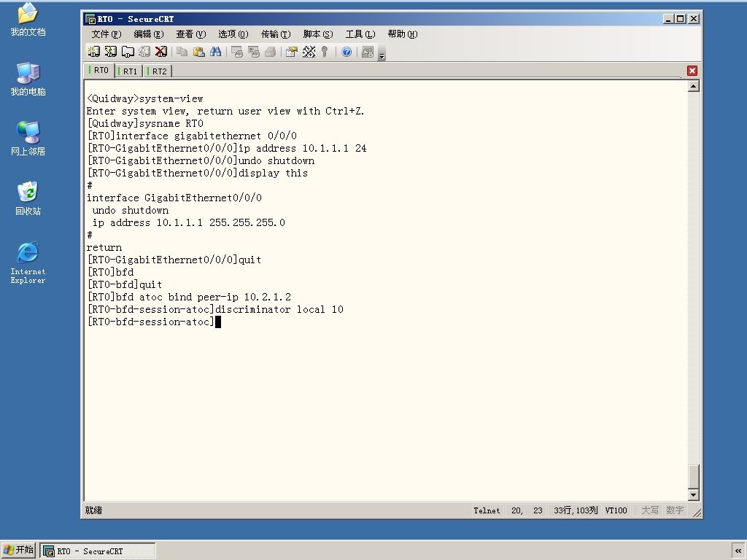
Task: Switch to the RT0 session tab
Action: (x=99, y=71)
